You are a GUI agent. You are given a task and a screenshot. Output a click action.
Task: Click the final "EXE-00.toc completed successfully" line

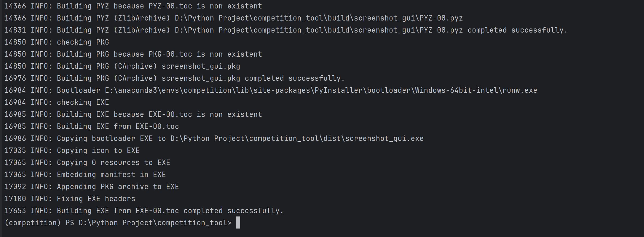coord(170,211)
